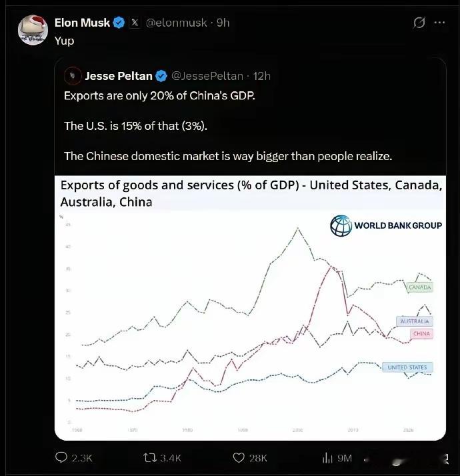
Task: Click the quoted tweet text about China's GDP
Action: click(x=160, y=96)
